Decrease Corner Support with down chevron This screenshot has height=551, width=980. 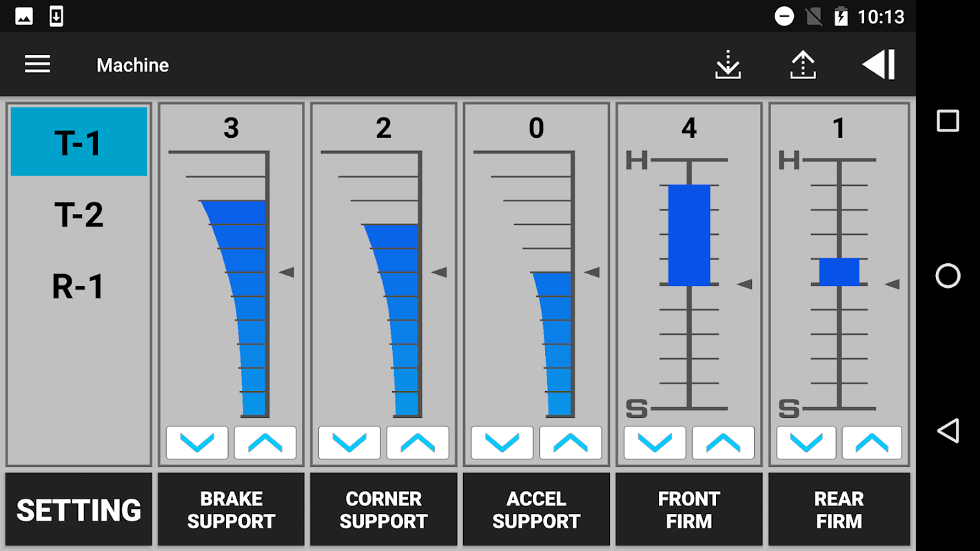349,443
